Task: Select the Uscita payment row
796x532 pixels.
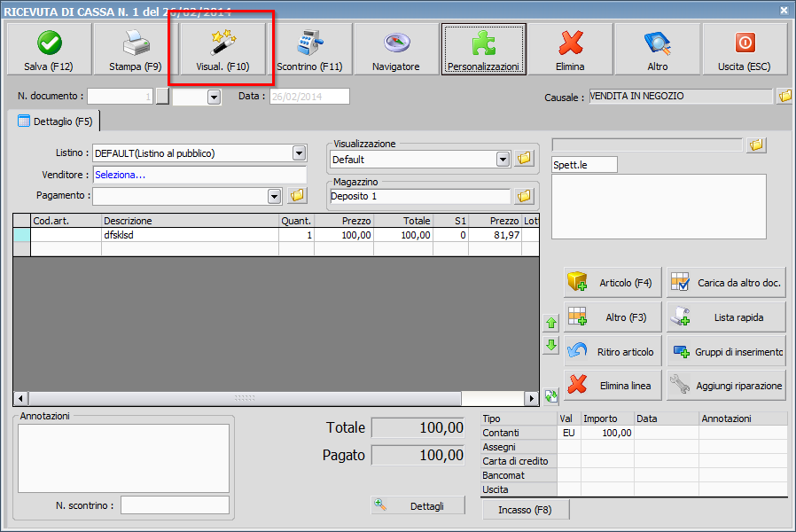Action: click(634, 489)
